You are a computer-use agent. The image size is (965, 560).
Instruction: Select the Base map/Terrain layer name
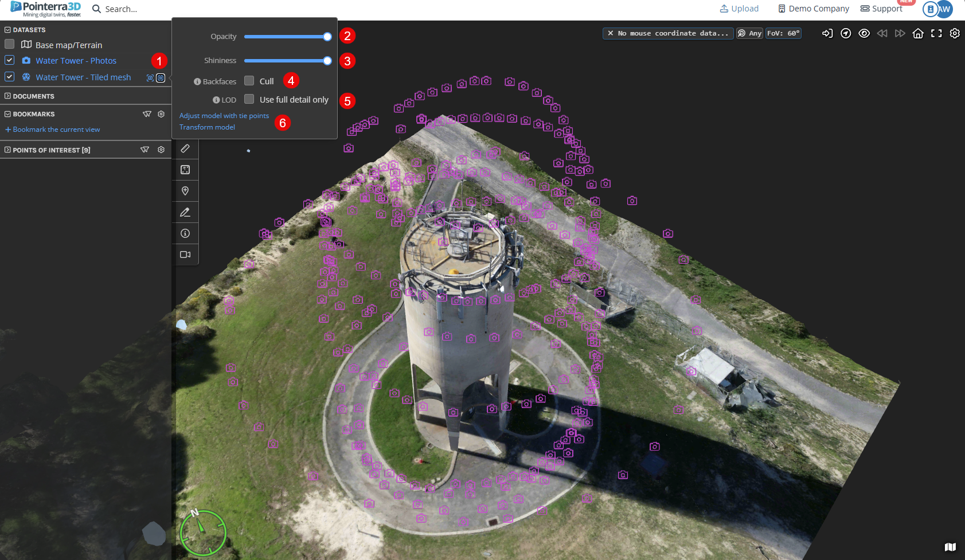point(69,45)
